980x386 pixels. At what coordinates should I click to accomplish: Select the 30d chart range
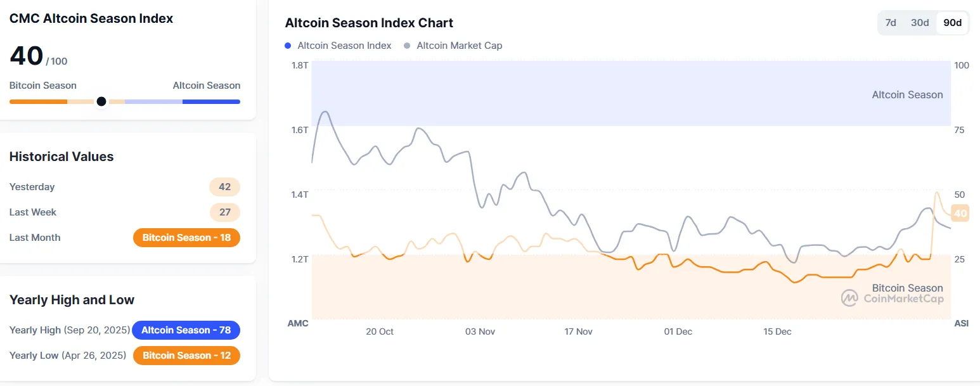[920, 23]
